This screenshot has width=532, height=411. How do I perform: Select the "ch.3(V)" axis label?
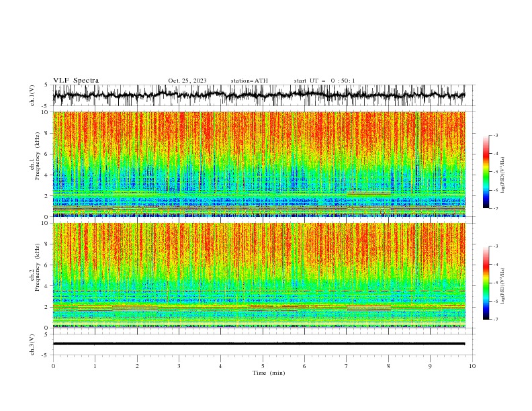point(32,345)
